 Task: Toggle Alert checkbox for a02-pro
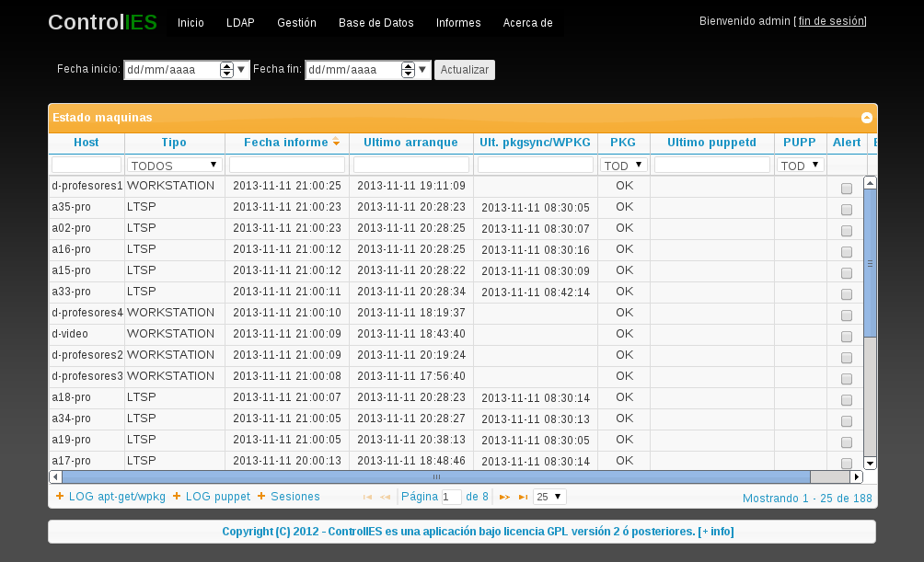pos(847,231)
